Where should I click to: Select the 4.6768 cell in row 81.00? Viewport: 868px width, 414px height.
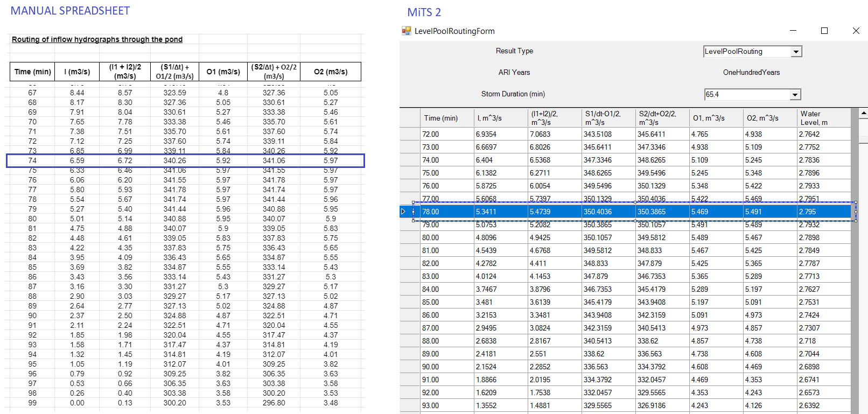click(555, 250)
